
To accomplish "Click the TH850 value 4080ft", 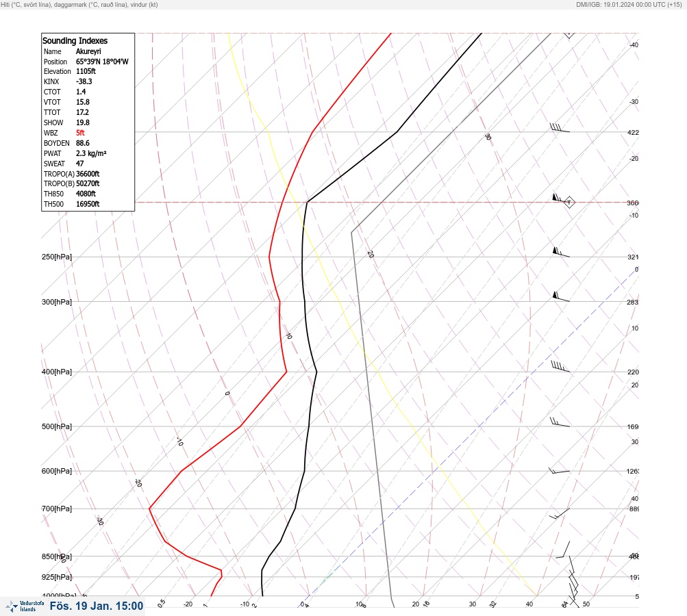I will coord(86,194).
